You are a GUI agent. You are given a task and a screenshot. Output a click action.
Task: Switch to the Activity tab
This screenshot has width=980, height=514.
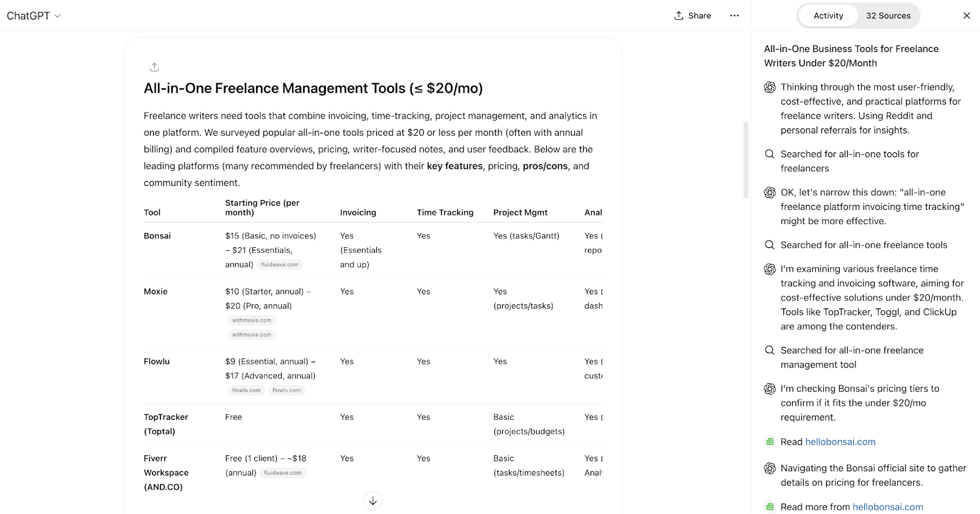click(x=828, y=16)
